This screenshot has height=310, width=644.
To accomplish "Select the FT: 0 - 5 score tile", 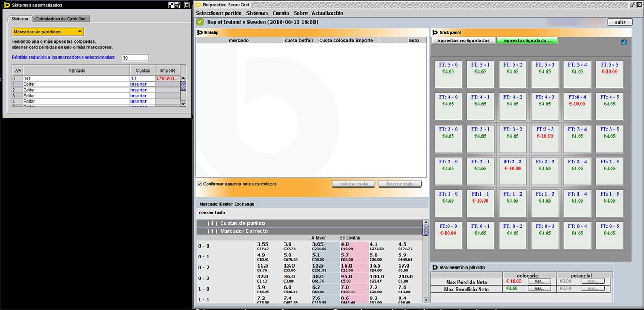I will pyautogui.click(x=609, y=234).
